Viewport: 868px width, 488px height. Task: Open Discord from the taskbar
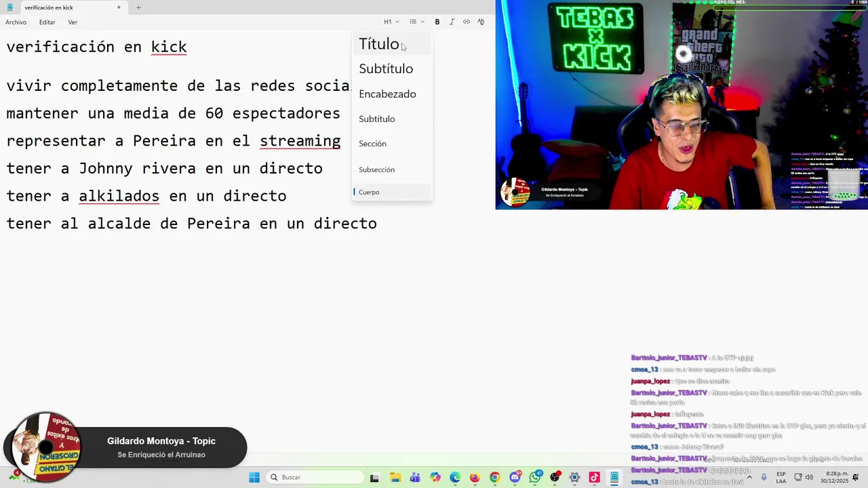[x=515, y=477]
